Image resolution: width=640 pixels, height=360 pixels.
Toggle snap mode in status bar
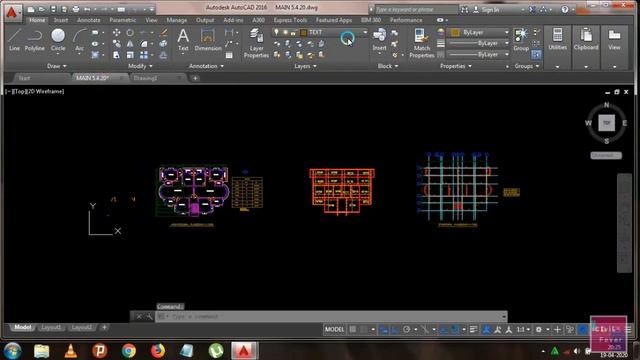coord(363,329)
